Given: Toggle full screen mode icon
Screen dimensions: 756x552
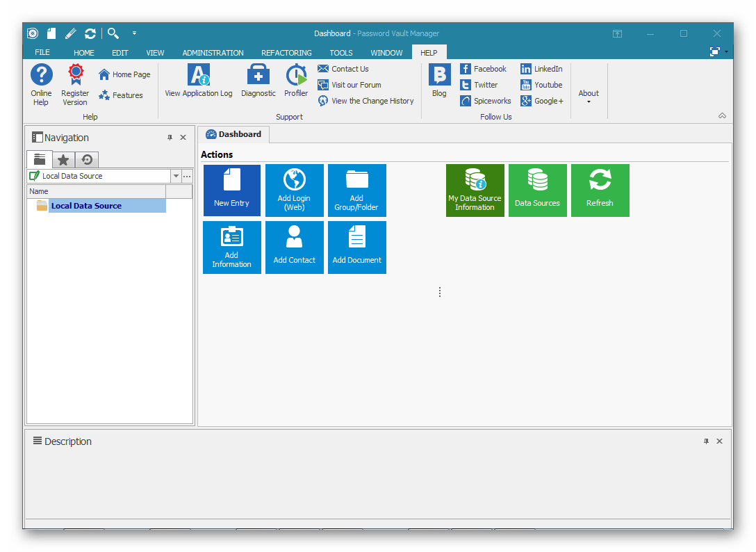Looking at the screenshot, I should click(715, 51).
